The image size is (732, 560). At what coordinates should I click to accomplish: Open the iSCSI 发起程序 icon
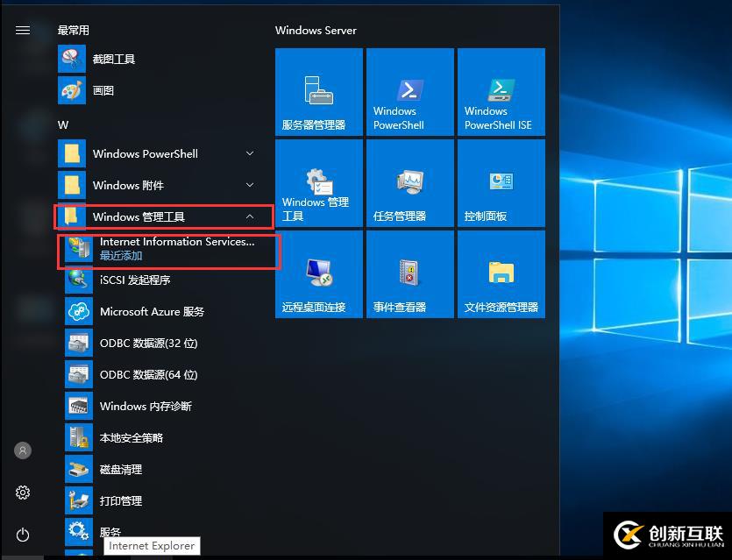79,280
